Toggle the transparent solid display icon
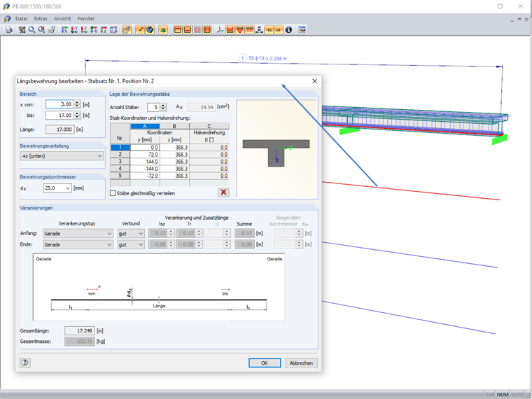Screen dimensions: 532x399 pos(127,30)
